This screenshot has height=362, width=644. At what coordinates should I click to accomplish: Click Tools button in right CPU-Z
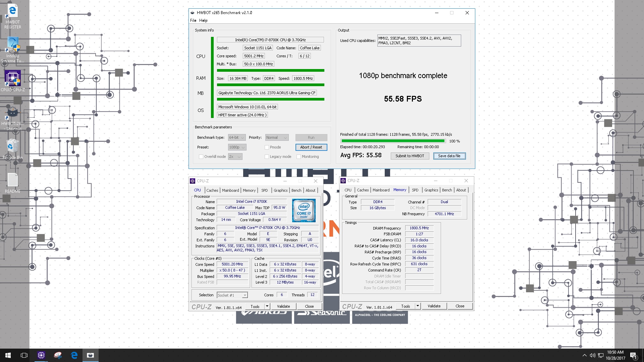click(x=406, y=306)
